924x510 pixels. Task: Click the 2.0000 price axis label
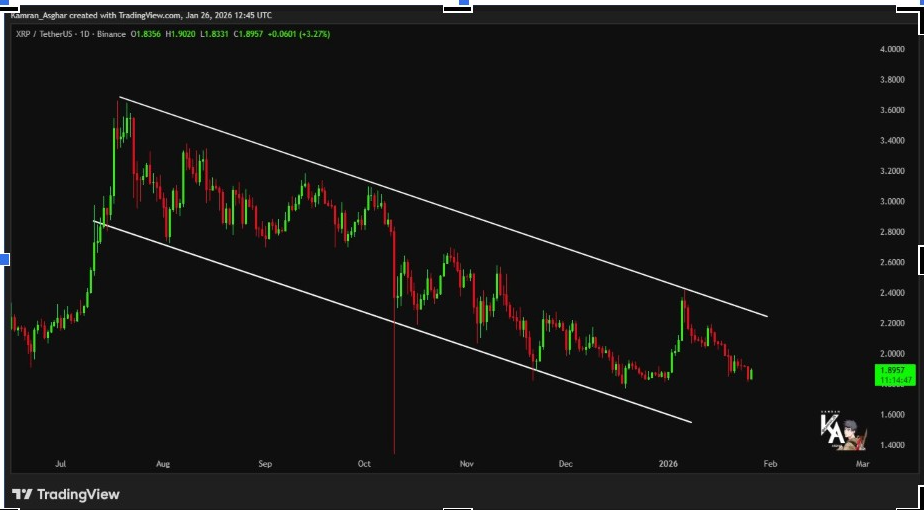[x=892, y=354]
